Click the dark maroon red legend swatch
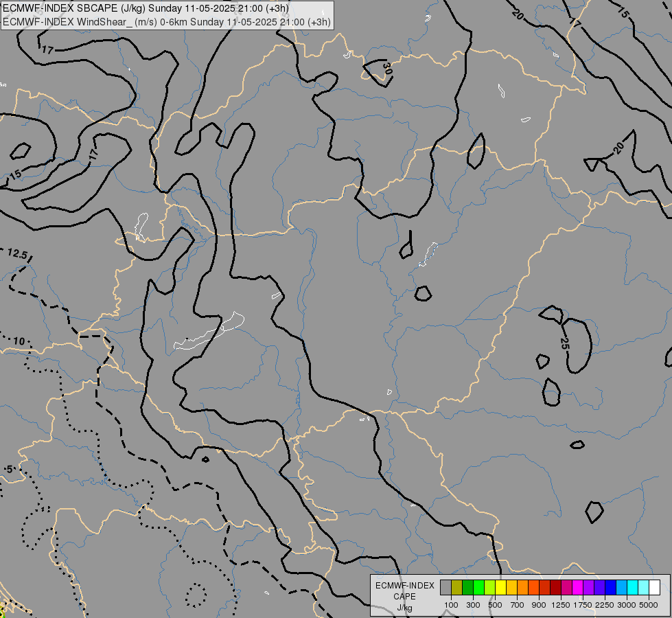Screen dimensions: 672x618 (556, 587)
